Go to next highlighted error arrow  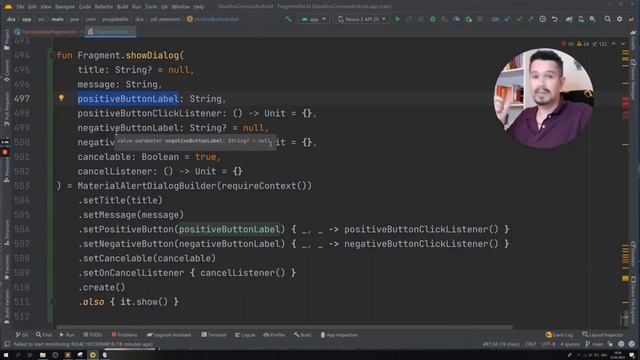click(623, 44)
